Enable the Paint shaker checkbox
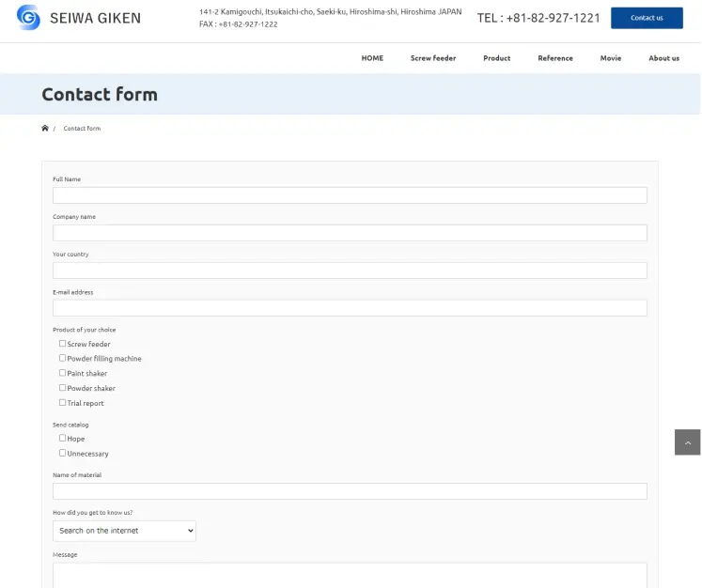 click(62, 373)
